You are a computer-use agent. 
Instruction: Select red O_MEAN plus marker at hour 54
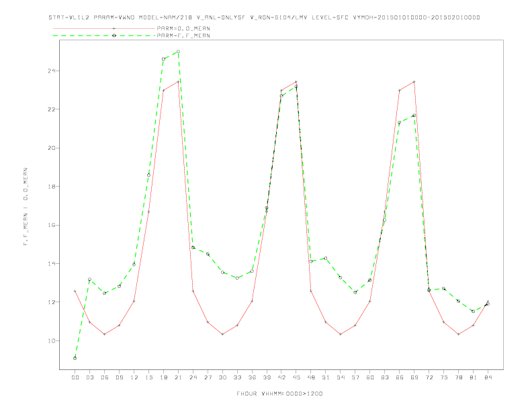click(x=341, y=334)
